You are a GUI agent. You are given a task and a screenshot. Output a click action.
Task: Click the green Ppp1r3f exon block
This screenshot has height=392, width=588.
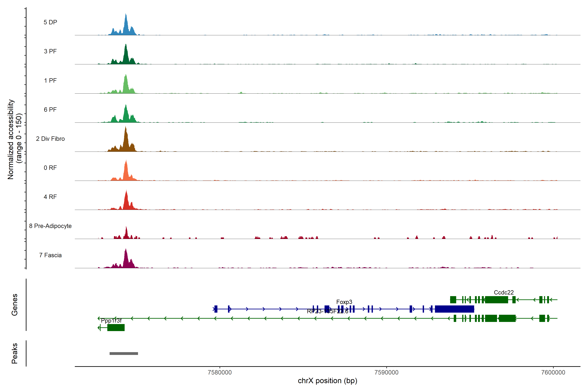pyautogui.click(x=116, y=327)
